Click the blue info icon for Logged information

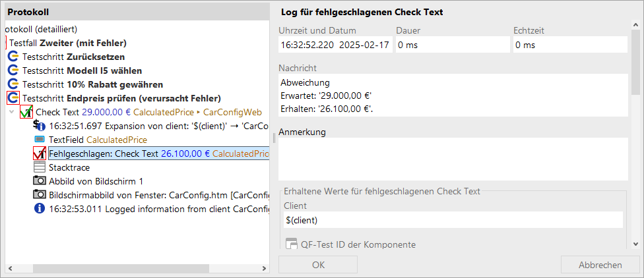(40, 209)
